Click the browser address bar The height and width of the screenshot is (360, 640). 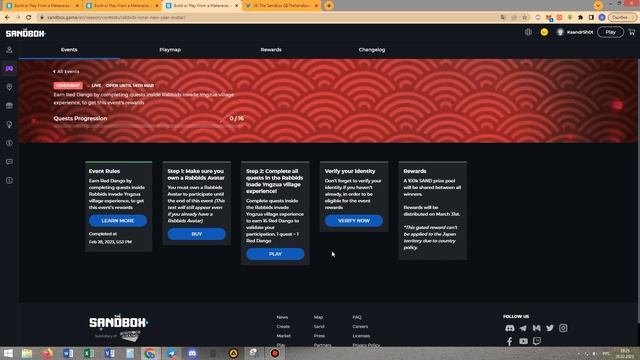[269, 18]
